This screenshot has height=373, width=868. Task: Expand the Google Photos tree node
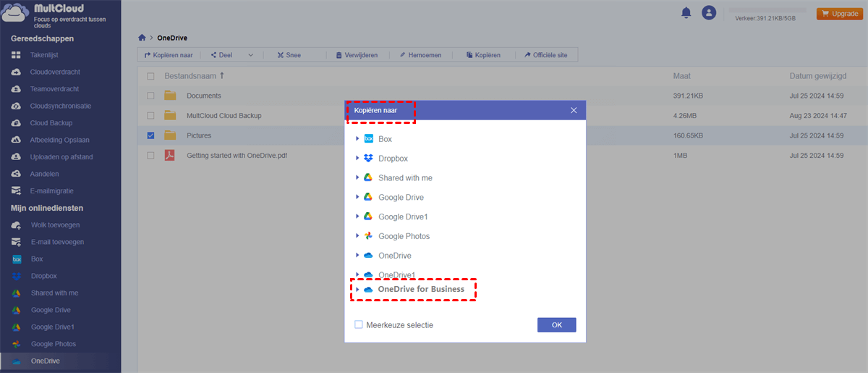pyautogui.click(x=357, y=236)
